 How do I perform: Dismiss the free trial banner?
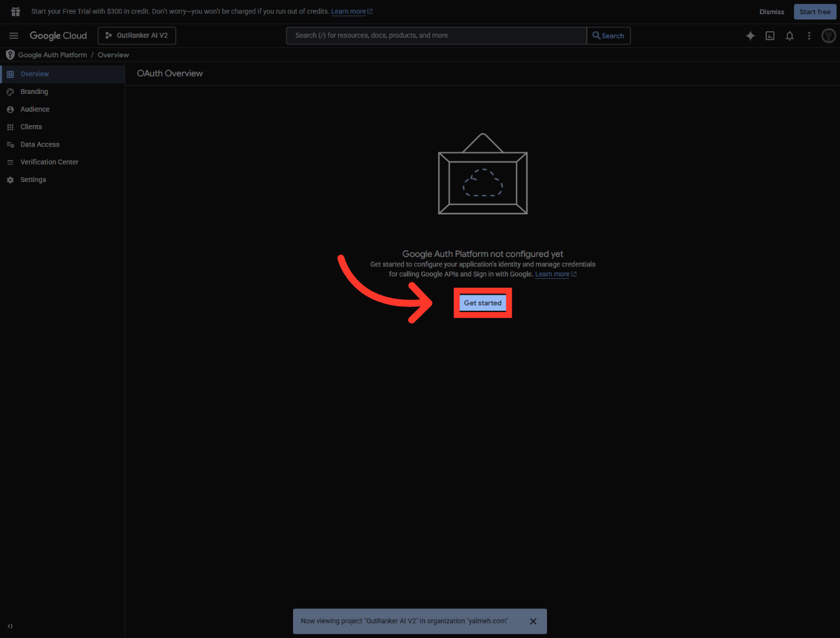771,12
